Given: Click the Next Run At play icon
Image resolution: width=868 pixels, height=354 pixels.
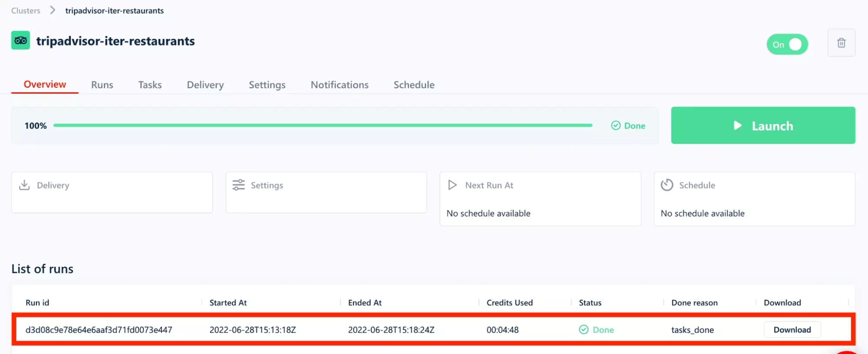Looking at the screenshot, I should tap(452, 185).
